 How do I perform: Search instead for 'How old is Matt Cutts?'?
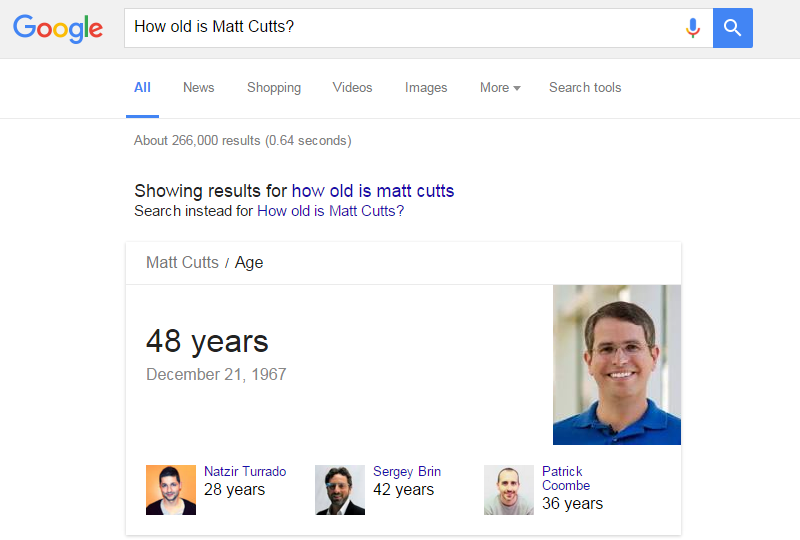point(330,211)
